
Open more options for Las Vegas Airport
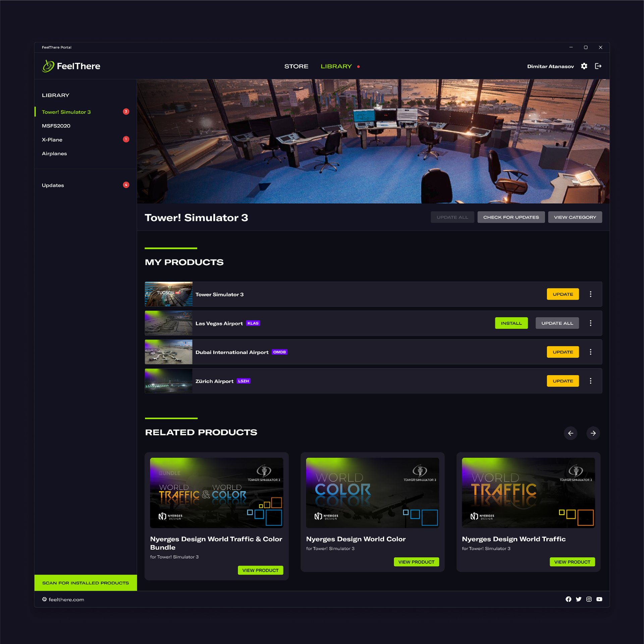[591, 323]
